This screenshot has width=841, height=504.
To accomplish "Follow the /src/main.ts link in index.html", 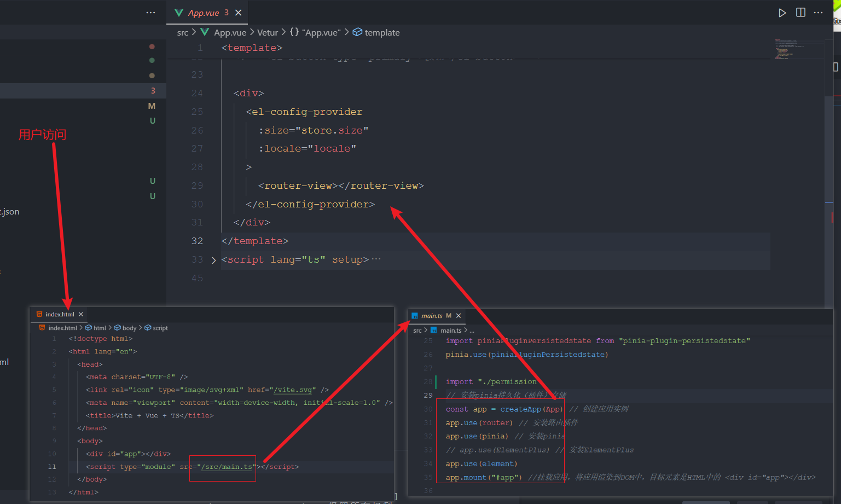I will [227, 467].
